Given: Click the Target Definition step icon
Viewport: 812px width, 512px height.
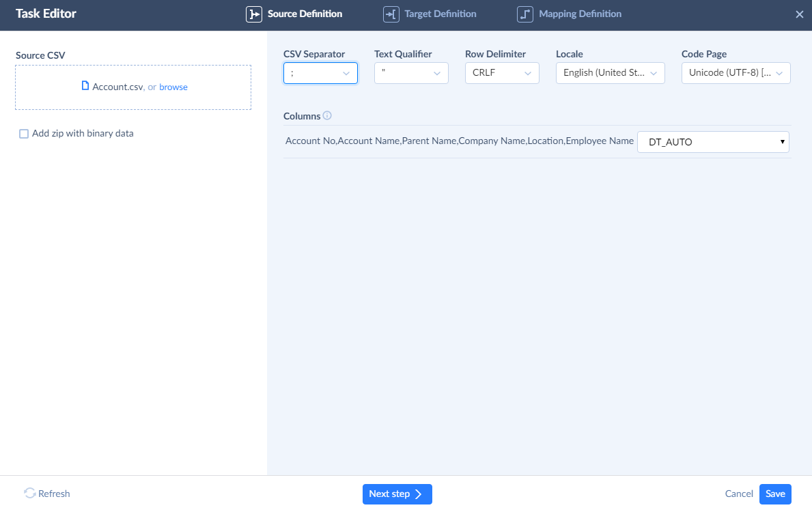Looking at the screenshot, I should (x=391, y=14).
